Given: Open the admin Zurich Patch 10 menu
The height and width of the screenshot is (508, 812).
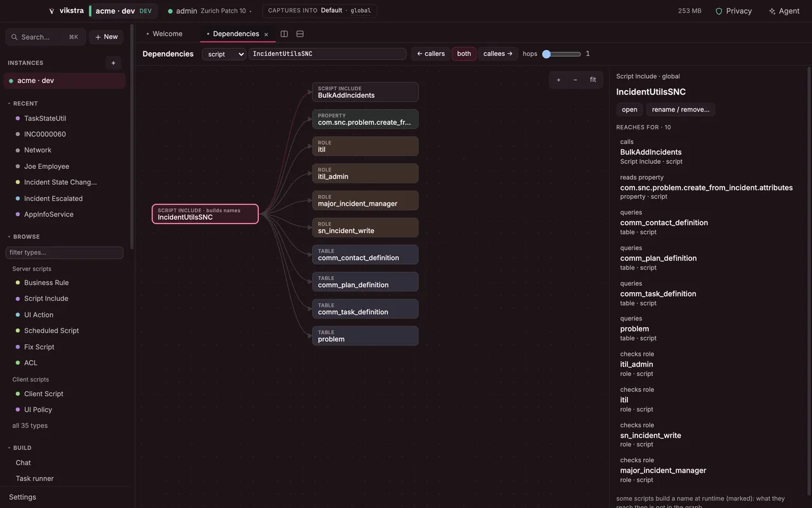Looking at the screenshot, I should point(209,11).
